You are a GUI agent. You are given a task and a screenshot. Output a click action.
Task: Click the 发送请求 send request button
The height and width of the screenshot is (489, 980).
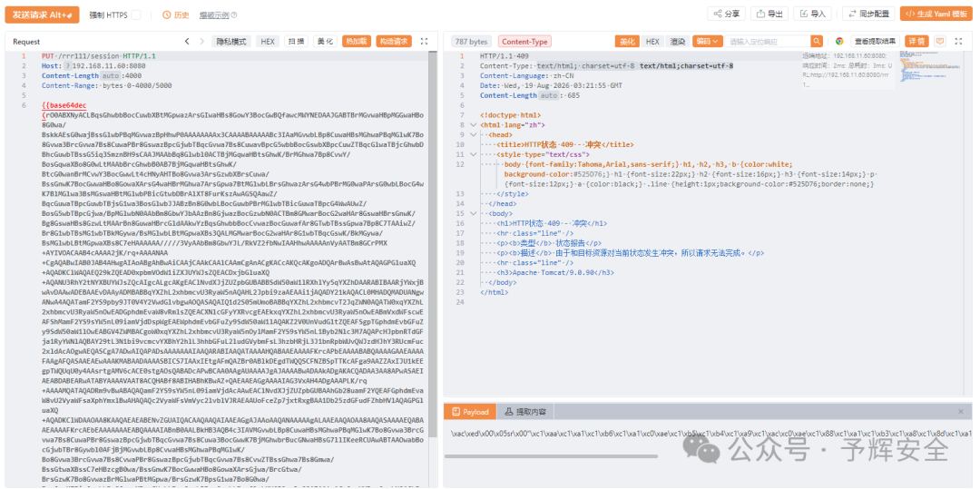[43, 15]
